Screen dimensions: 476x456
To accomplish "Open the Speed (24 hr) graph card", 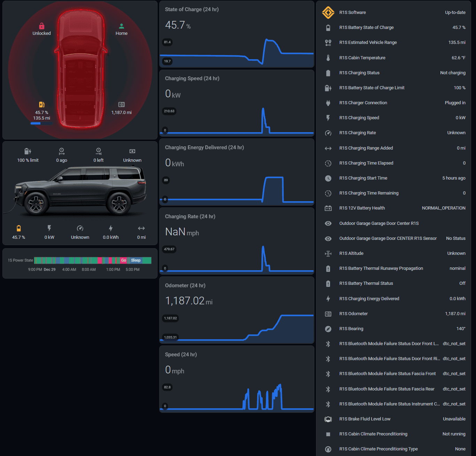I will (237, 379).
